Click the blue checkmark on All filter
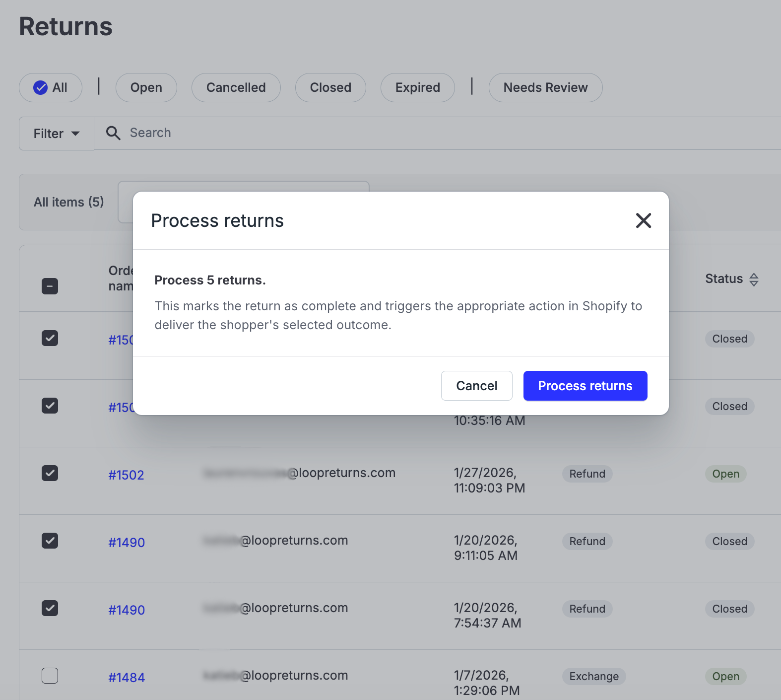This screenshot has width=781, height=700. [x=40, y=88]
